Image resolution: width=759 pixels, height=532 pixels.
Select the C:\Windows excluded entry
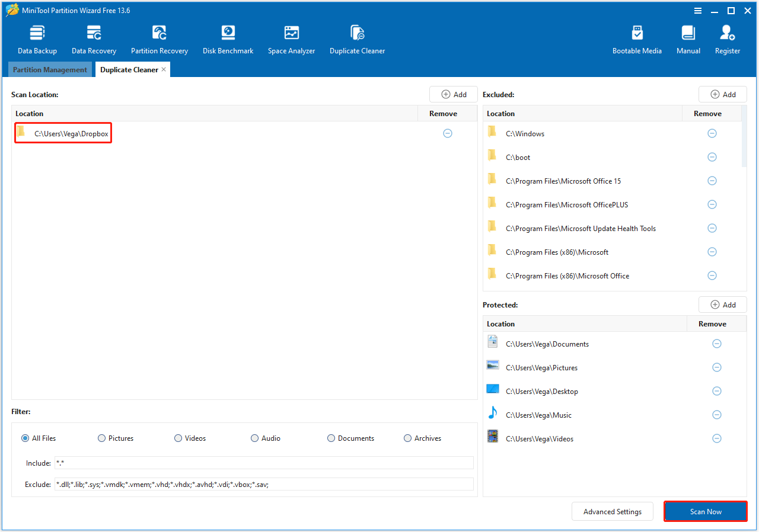pos(613,133)
